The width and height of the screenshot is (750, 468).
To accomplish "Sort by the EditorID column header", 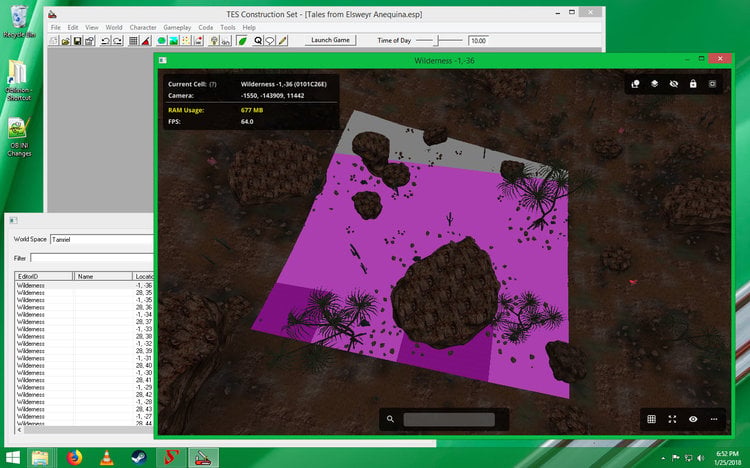I will click(x=44, y=276).
